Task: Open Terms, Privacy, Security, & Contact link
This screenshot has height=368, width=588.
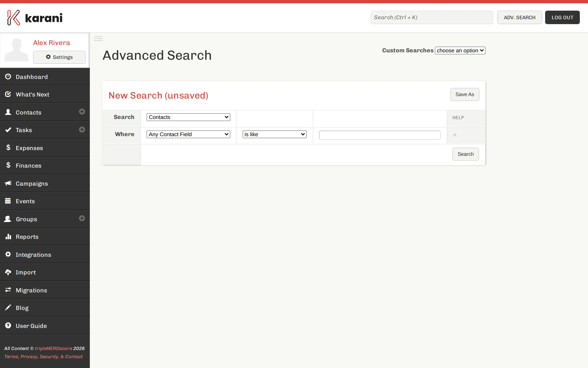Action: (43, 357)
